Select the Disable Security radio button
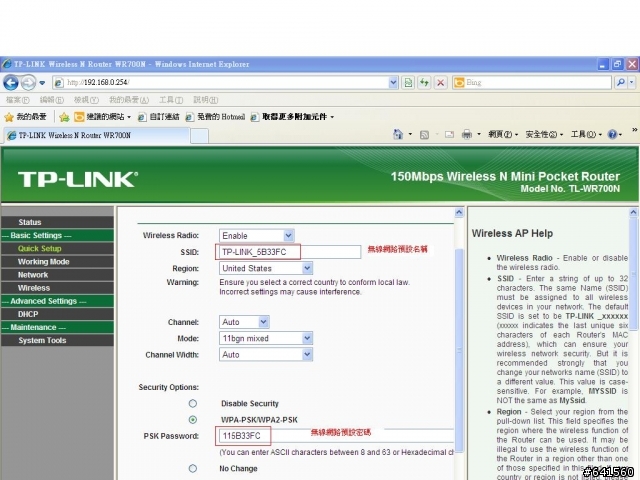The height and width of the screenshot is (480, 640). point(193,404)
